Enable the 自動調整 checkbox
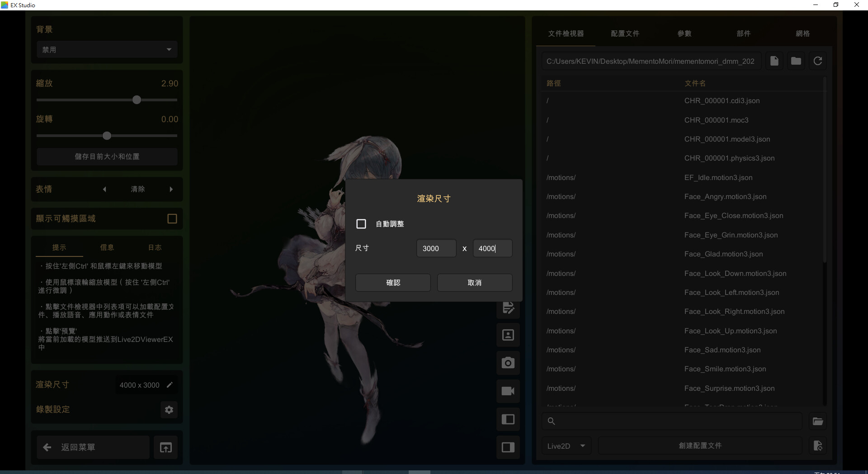 361,224
